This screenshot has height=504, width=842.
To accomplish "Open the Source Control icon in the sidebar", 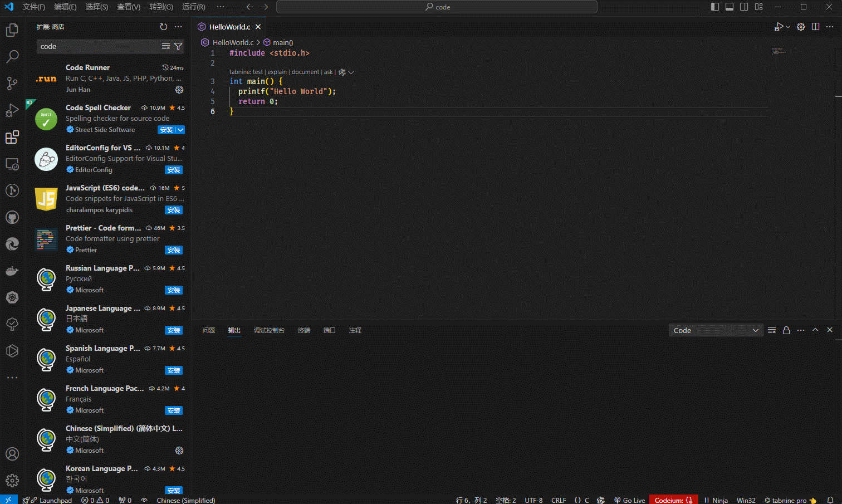I will (x=12, y=83).
